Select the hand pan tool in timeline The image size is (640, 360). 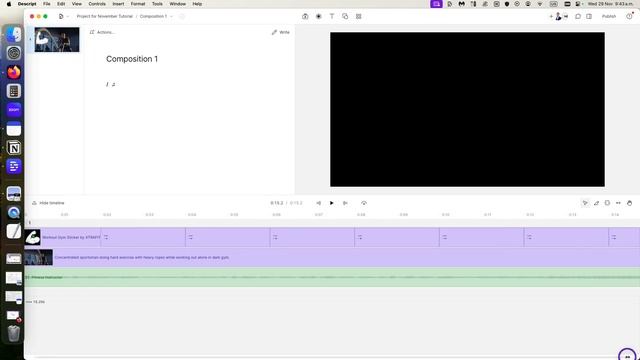(629, 203)
